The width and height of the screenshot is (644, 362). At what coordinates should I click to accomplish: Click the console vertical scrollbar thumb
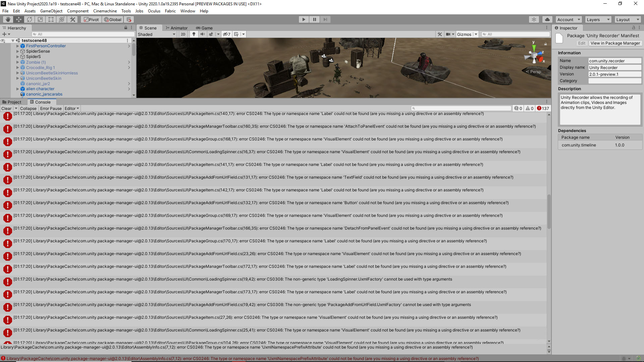tap(549, 211)
